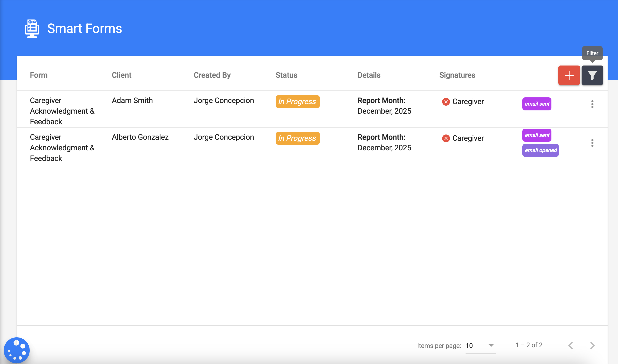Click the Client column header
This screenshot has height=364, width=618.
(x=121, y=75)
